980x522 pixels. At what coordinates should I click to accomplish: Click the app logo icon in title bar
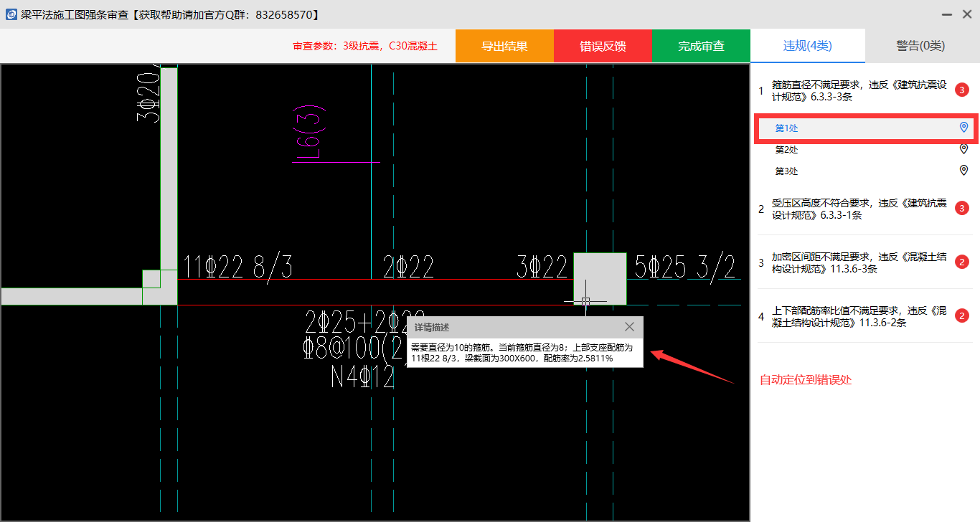click(x=11, y=14)
